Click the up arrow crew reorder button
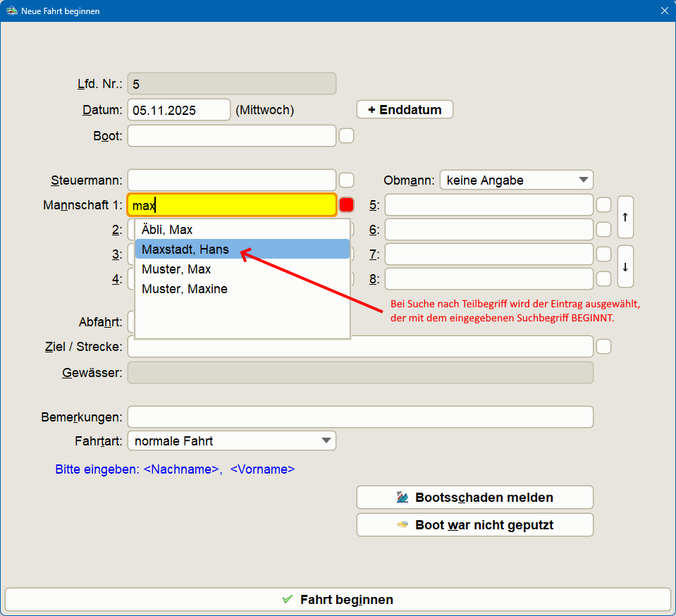The height and width of the screenshot is (616, 676). [x=625, y=217]
